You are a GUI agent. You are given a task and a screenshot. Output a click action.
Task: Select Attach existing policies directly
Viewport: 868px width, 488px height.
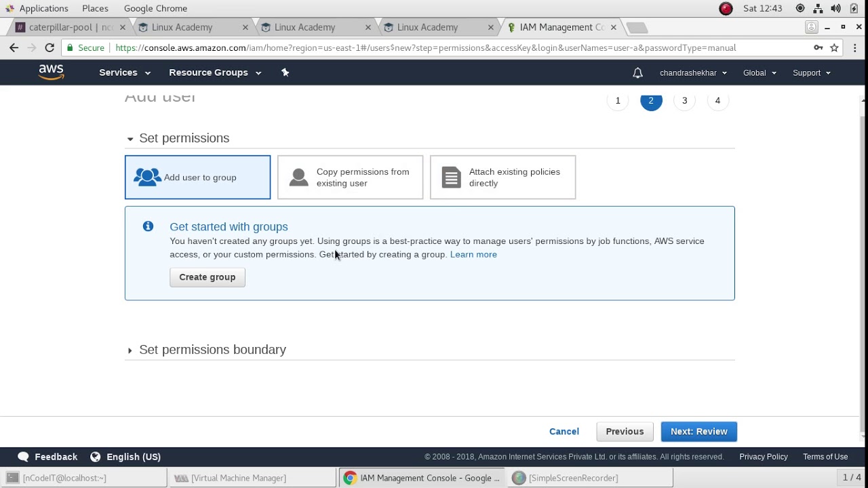(x=502, y=178)
